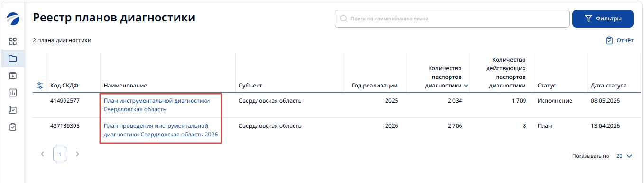Sort by Код СКДФ column header
644x183 pixels.
(x=64, y=86)
